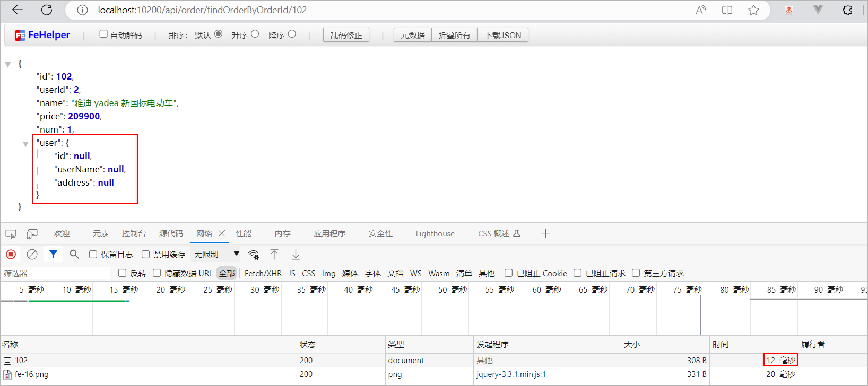
Task: Select the fe-16.png request row
Action: click(434, 374)
